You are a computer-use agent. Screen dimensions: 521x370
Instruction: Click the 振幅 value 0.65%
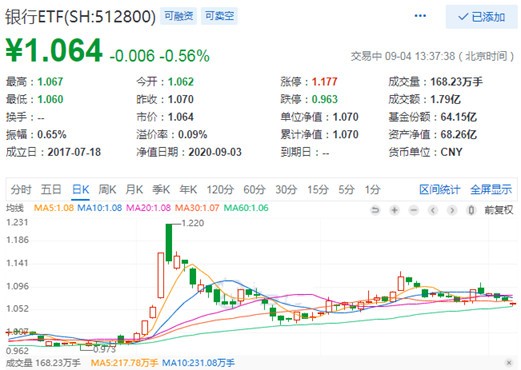pos(52,135)
